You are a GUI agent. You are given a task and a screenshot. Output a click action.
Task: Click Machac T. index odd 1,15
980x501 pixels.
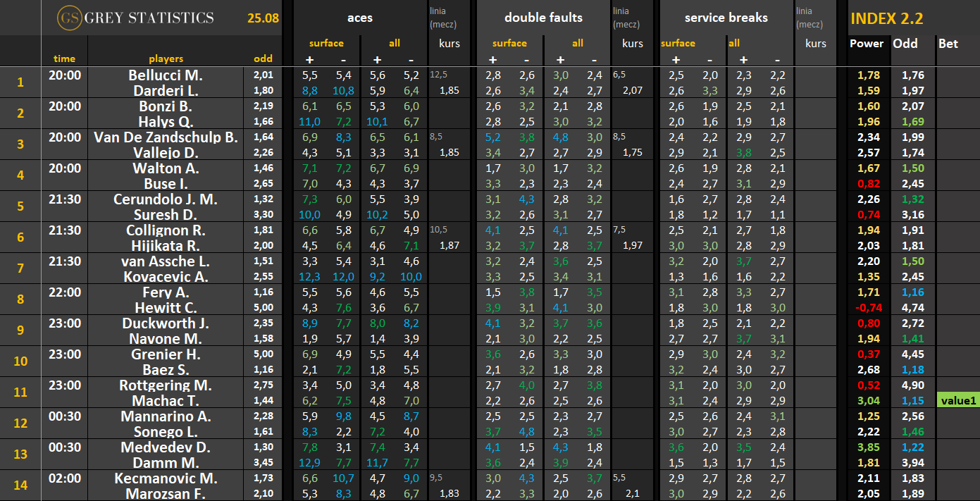coord(912,400)
